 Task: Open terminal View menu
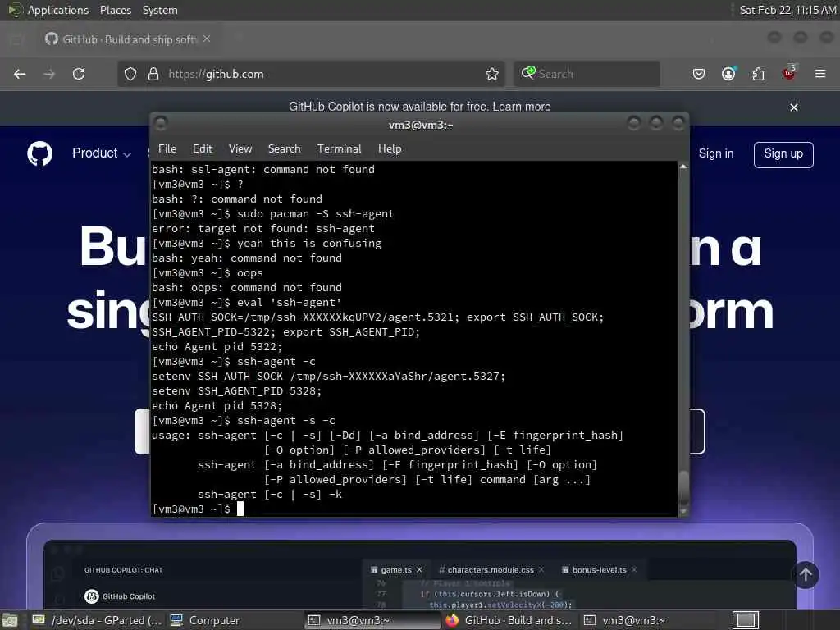click(240, 149)
